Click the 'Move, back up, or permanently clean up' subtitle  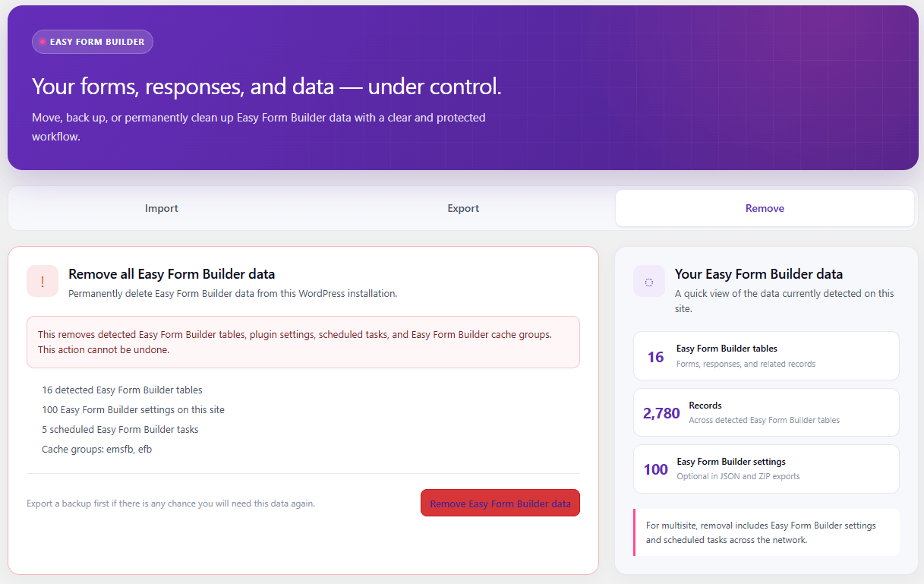point(259,128)
